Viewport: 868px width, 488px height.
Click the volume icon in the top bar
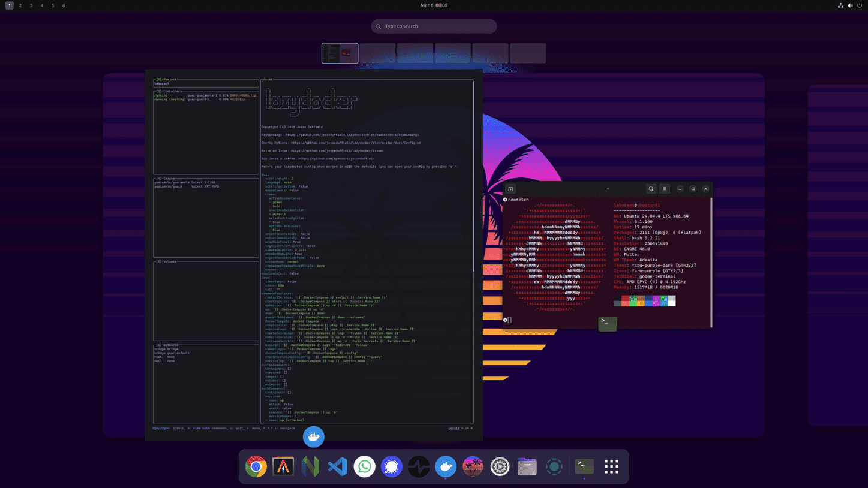coord(850,5)
